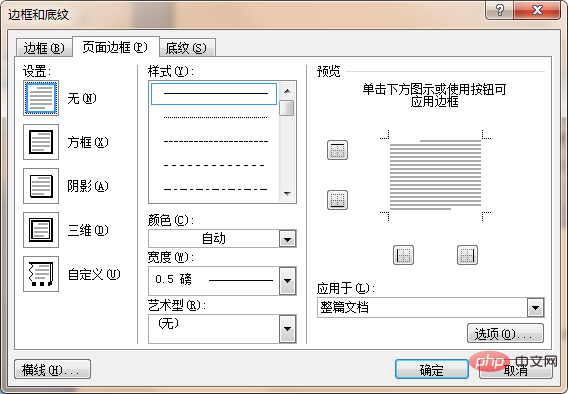The image size is (568, 394).
Task: Click the 方框(X) label text
Action: click(88, 142)
